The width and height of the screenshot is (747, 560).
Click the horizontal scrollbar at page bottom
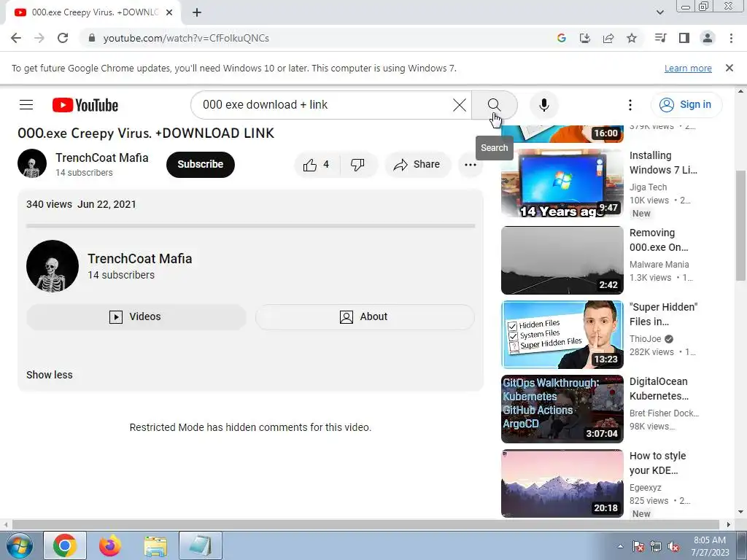[x=365, y=525]
